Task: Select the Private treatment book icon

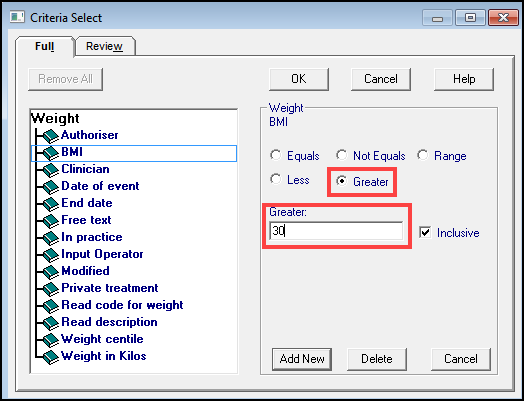Action: [50, 289]
